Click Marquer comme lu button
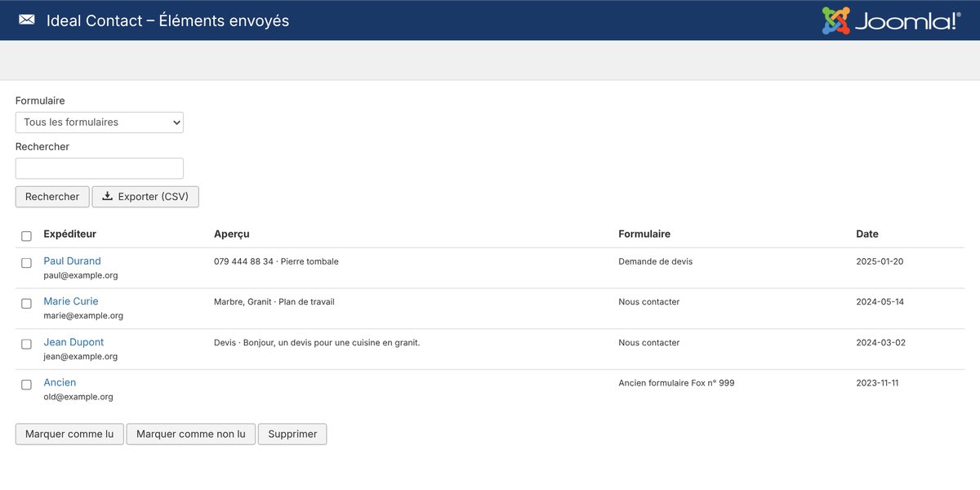 click(x=69, y=434)
